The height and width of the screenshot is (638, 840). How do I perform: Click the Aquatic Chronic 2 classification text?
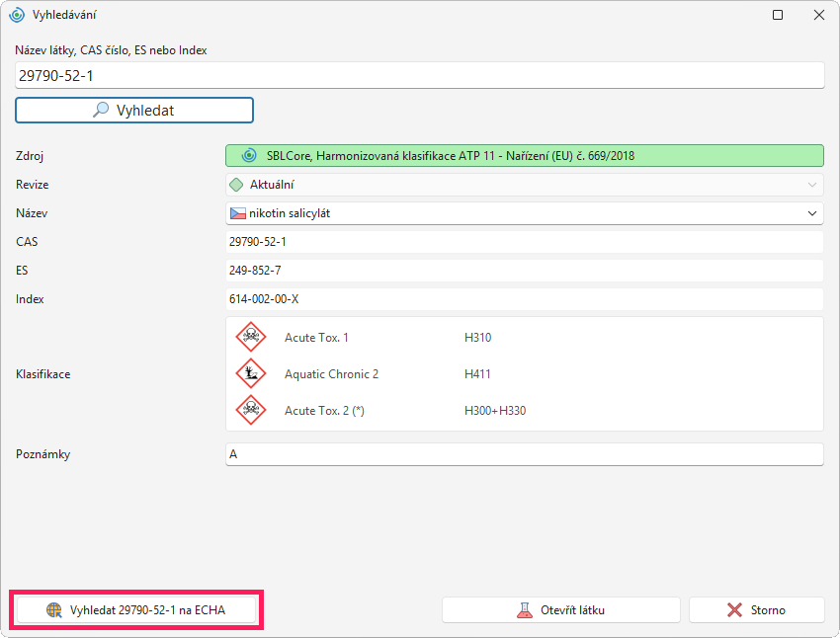(332, 374)
